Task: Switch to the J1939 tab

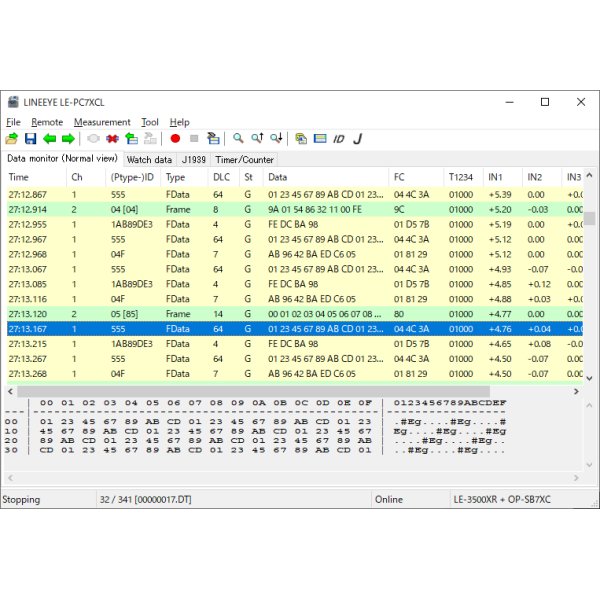Action: click(194, 160)
